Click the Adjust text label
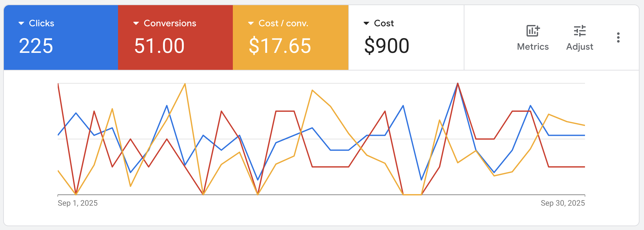The height and width of the screenshot is (230, 644). (x=580, y=47)
